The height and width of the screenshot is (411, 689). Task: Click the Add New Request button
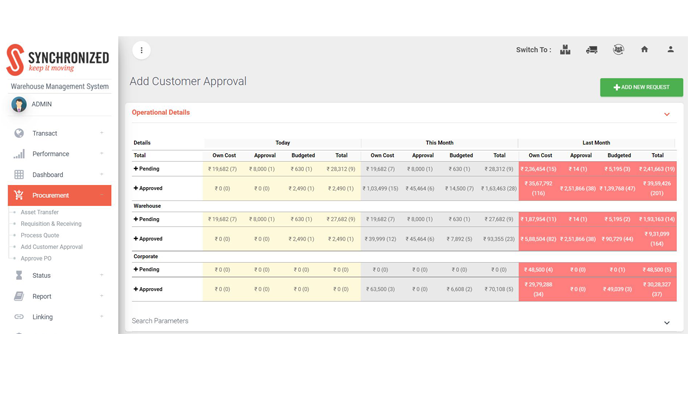[x=642, y=87]
